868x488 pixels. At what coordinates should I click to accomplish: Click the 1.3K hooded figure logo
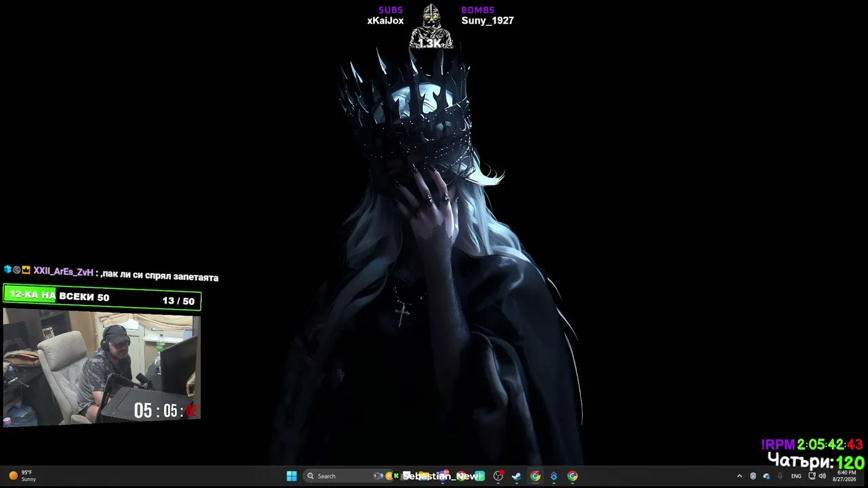click(431, 27)
